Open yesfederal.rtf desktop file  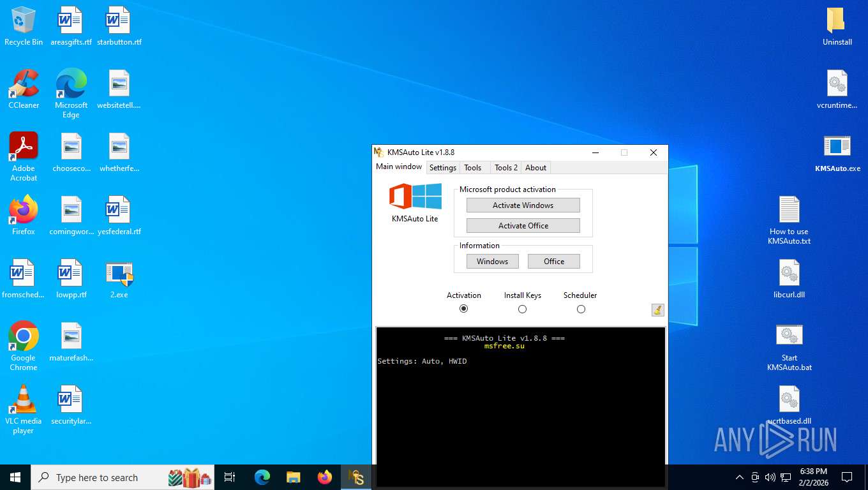pyautogui.click(x=119, y=216)
